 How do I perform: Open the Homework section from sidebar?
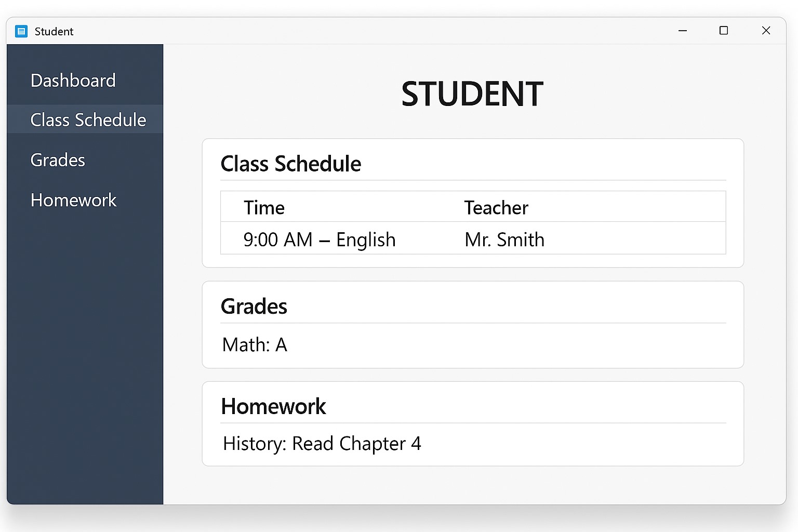coord(73,200)
